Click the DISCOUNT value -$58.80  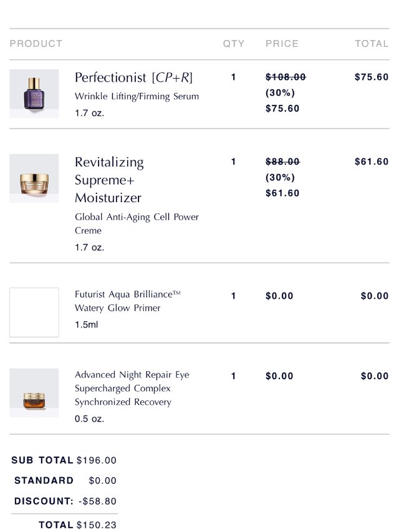[97, 501]
